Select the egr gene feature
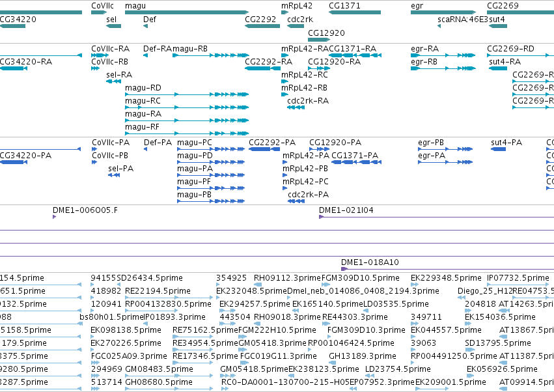 (443, 12)
